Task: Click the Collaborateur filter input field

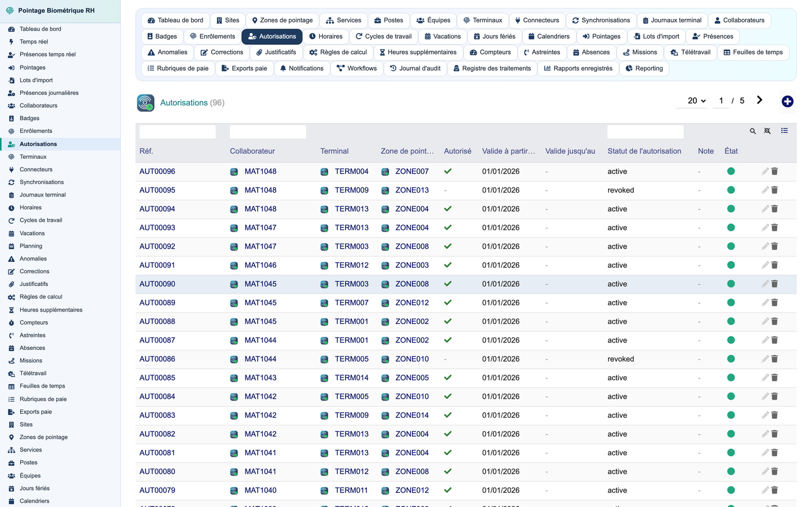Action: click(268, 132)
